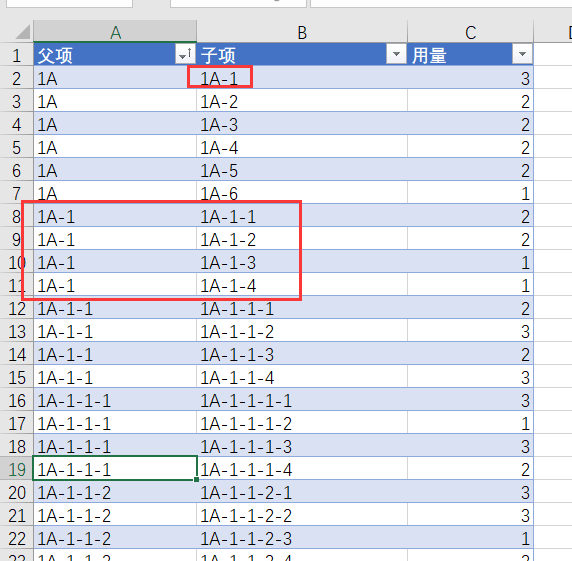The height and width of the screenshot is (561, 572).
Task: Click cell A20 containing 1A-1-1-2
Action: coord(115,492)
